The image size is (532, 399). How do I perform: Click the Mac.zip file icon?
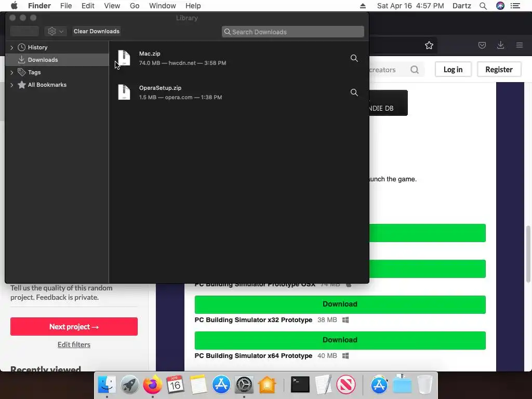pyautogui.click(x=124, y=58)
